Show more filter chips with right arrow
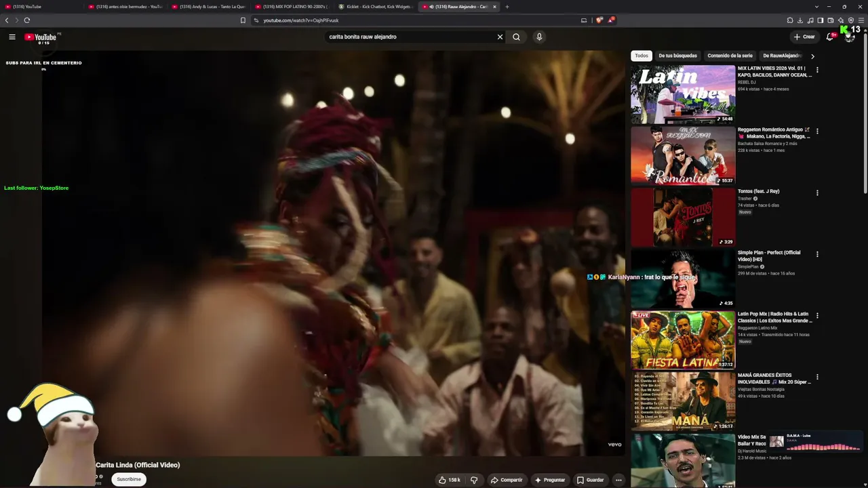This screenshot has height=488, width=868. pos(812,56)
